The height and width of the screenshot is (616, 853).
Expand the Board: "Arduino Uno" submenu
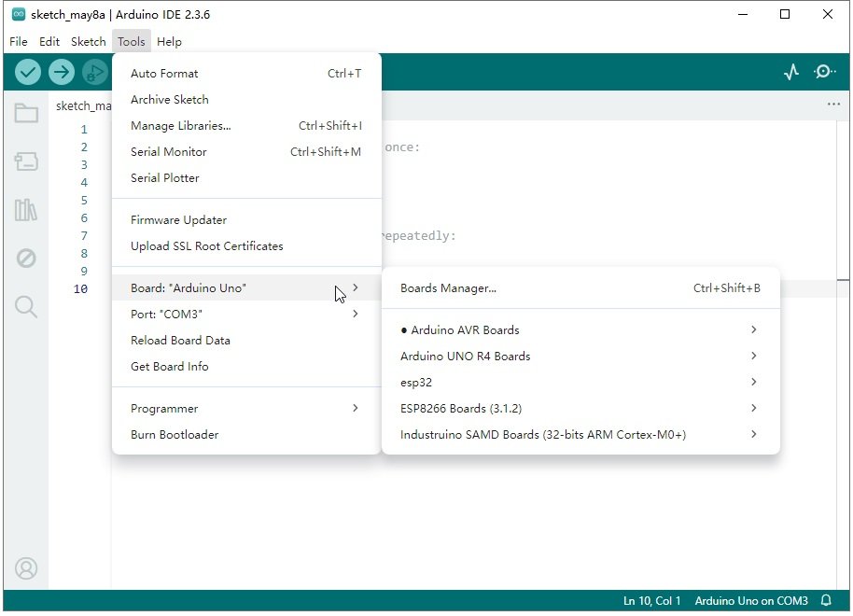(x=246, y=287)
